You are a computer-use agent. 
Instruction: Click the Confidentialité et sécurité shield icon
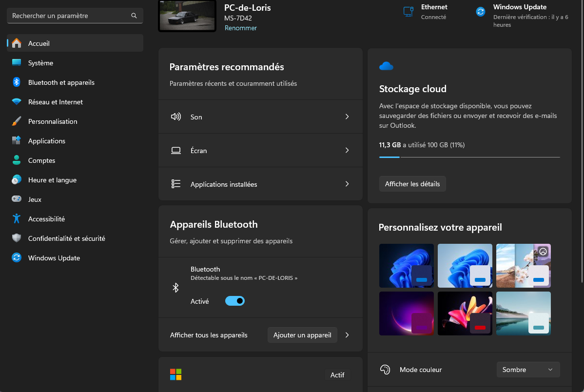coord(17,238)
